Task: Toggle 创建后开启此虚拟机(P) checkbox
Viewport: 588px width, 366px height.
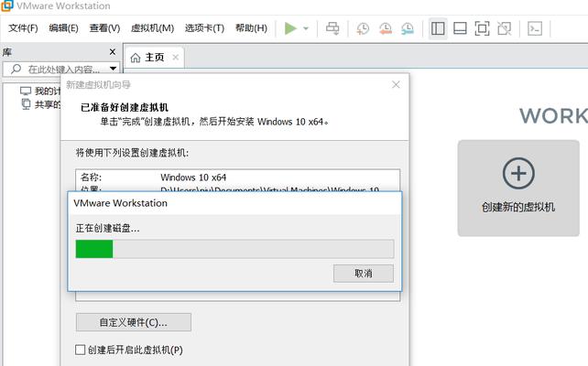Action: [81, 350]
